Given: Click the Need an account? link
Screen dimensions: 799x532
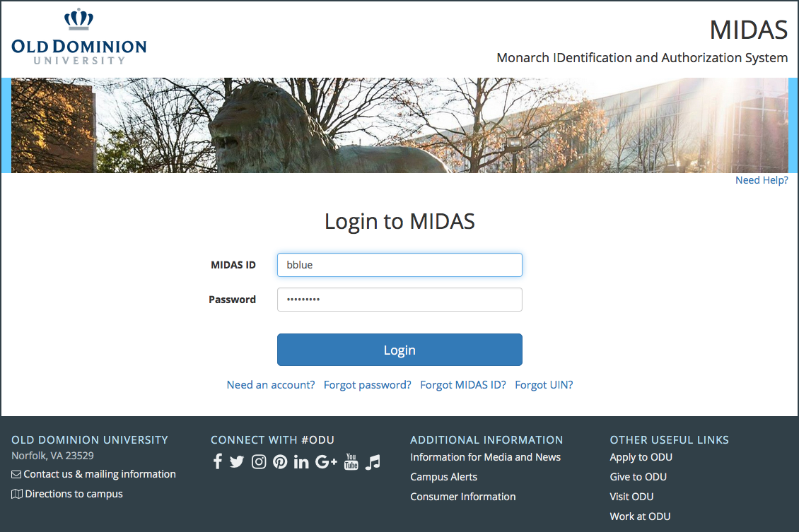Looking at the screenshot, I should (271, 385).
